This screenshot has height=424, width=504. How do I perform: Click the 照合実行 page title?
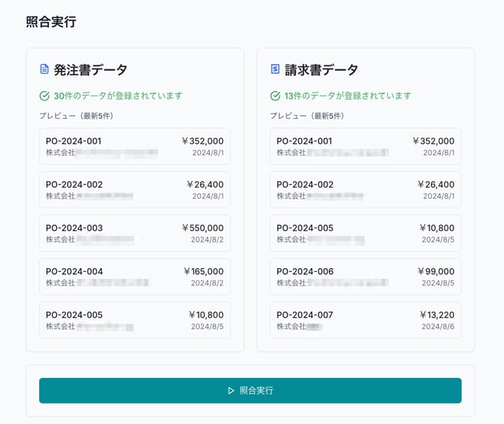click(x=51, y=22)
